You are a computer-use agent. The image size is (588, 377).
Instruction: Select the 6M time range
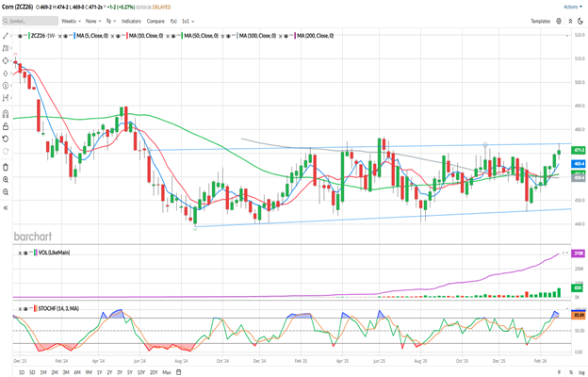point(77,372)
